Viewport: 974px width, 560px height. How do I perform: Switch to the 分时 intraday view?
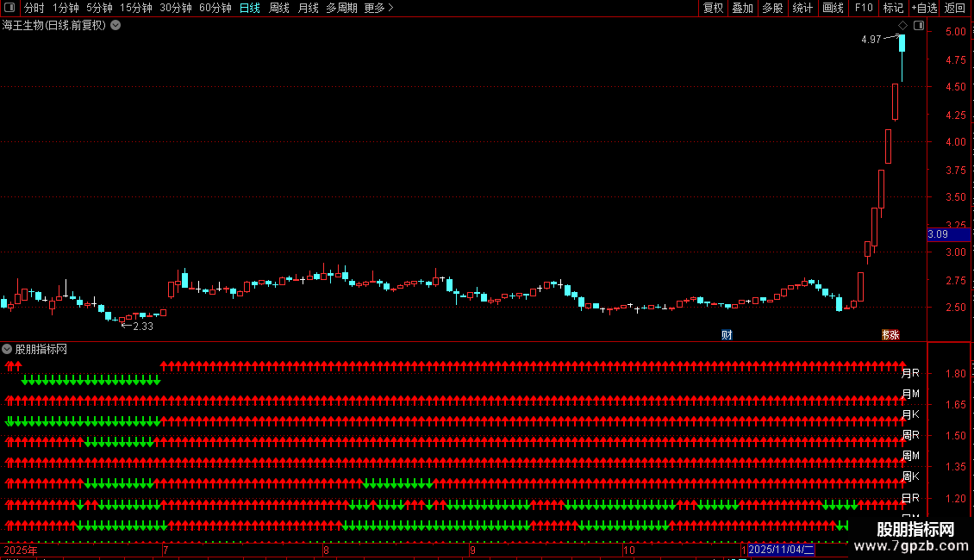click(x=34, y=8)
